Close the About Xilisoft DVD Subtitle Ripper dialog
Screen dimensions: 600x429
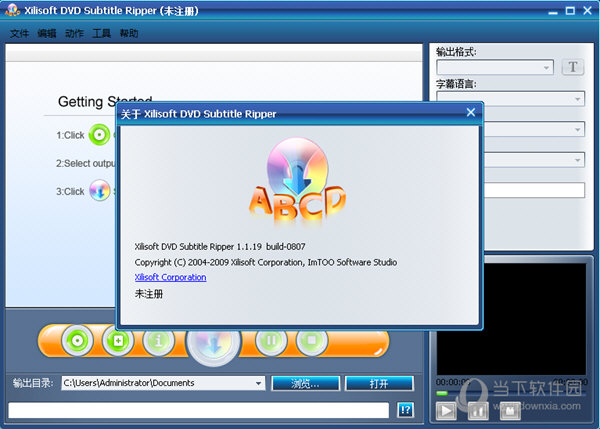click(x=471, y=113)
